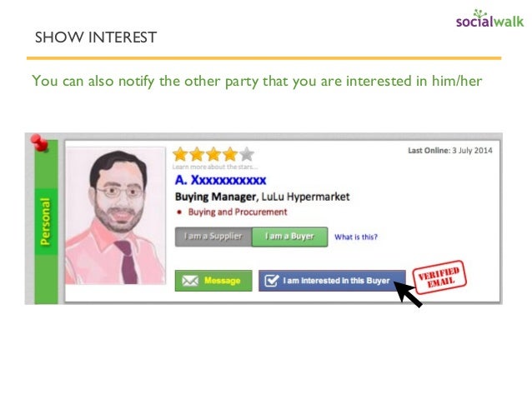Open the green Personal side tab
This screenshot has width=532, height=399.
46,222
